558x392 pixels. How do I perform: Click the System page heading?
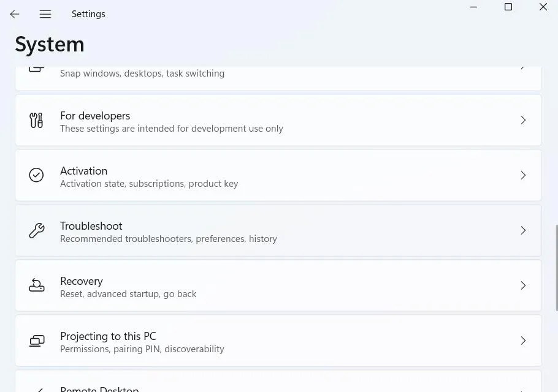pyautogui.click(x=50, y=45)
